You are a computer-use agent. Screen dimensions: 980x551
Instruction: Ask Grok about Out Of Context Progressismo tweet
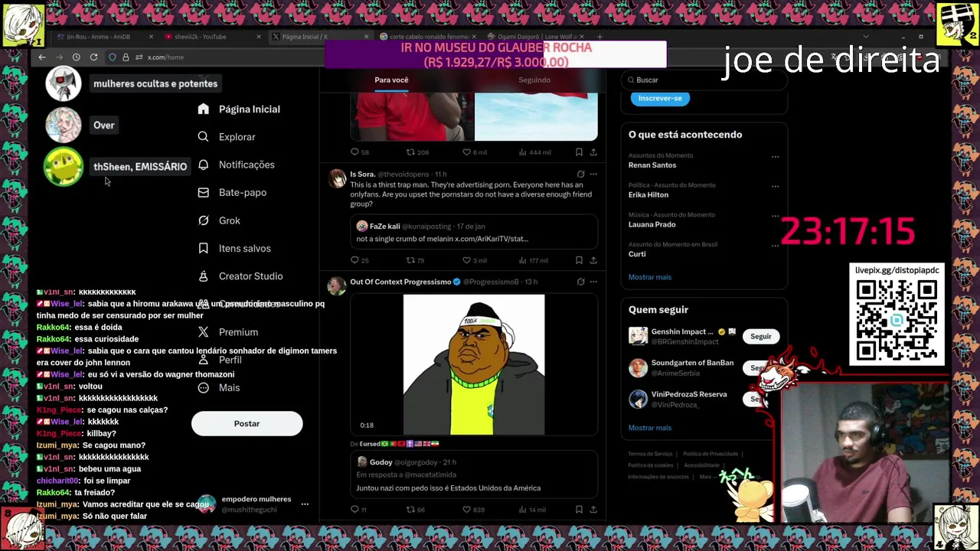tap(580, 282)
